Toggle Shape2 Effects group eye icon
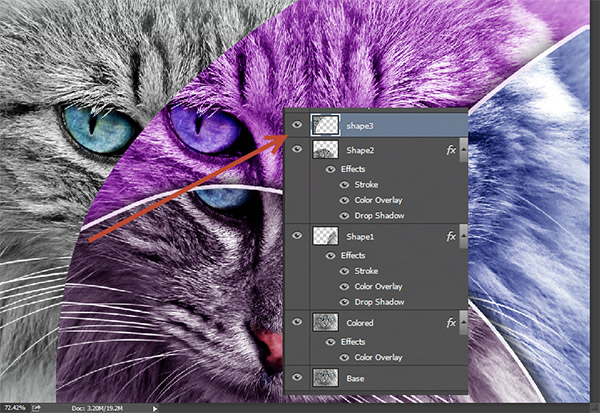The image size is (600, 413). (x=329, y=169)
